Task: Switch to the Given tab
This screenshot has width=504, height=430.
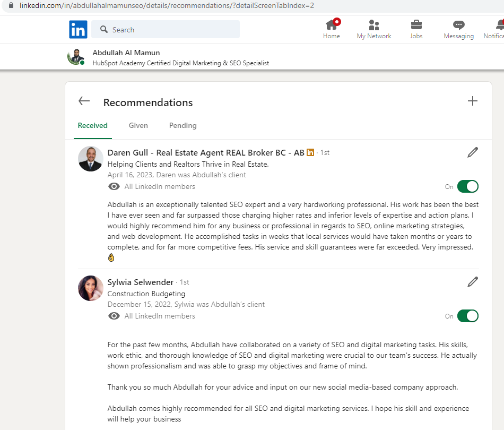Action: pos(138,125)
